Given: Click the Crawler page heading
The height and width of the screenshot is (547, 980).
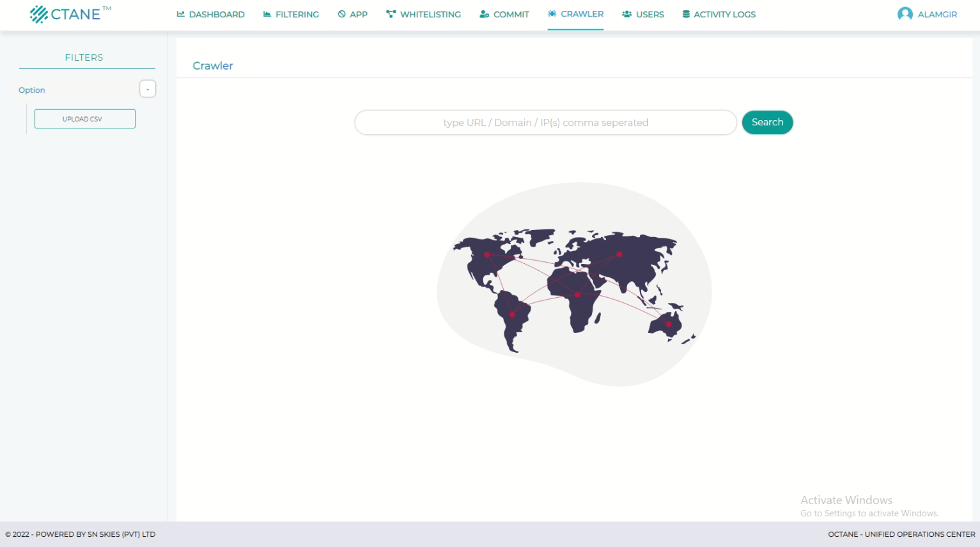Looking at the screenshot, I should pos(213,66).
